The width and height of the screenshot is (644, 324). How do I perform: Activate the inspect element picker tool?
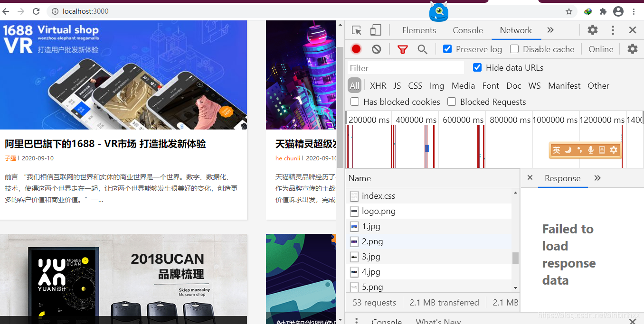(x=357, y=30)
